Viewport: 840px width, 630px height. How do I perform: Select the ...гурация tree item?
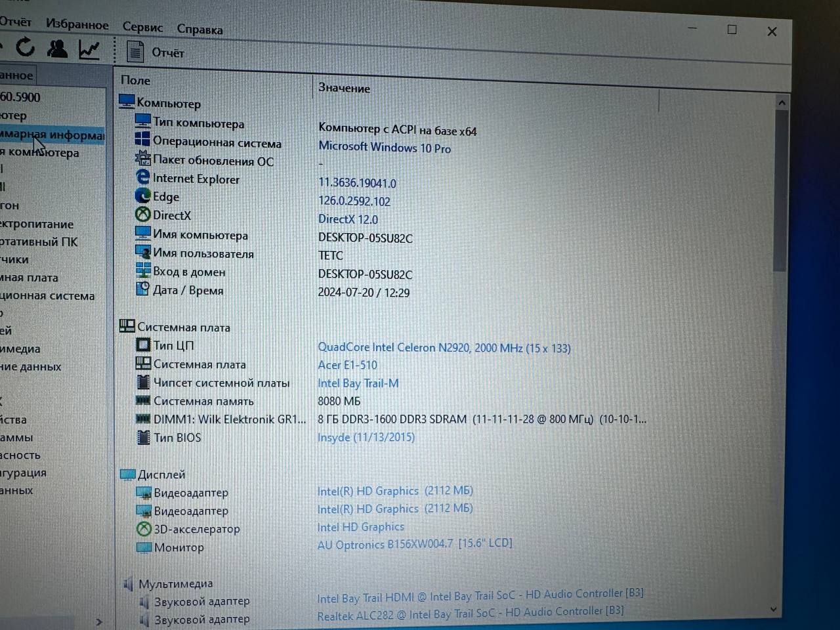(x=23, y=472)
